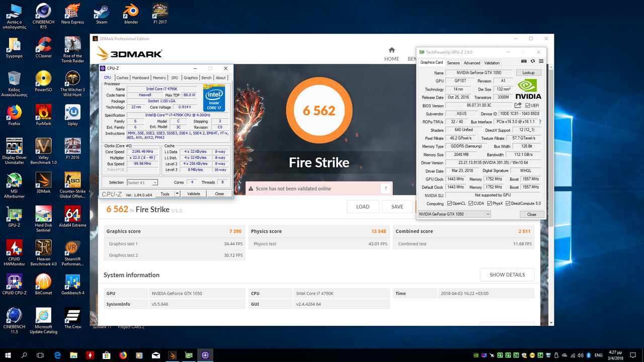
Task: Open Microsoft Edge from the taskbar
Action: (x=57, y=355)
